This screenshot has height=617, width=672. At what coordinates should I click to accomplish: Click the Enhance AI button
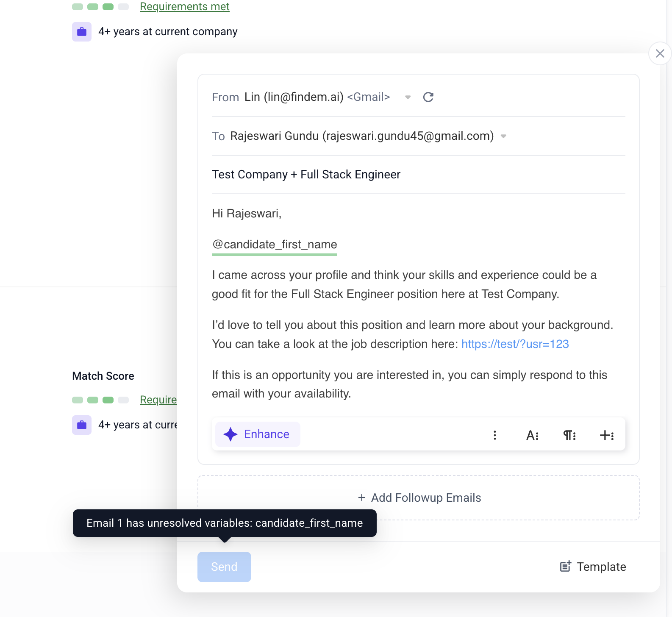click(258, 434)
